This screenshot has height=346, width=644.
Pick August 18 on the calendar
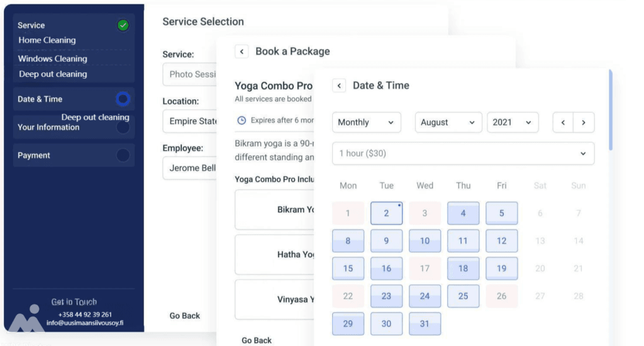pos(463,269)
